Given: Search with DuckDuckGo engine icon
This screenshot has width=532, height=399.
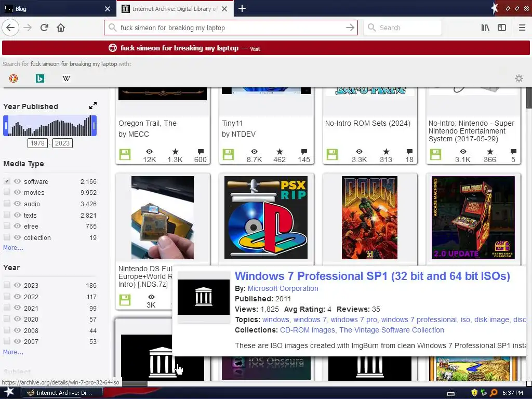Looking at the screenshot, I should point(13,78).
